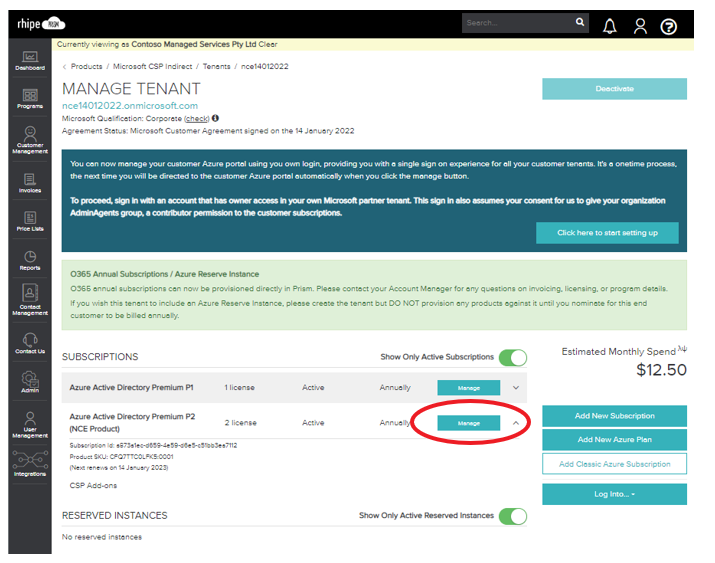Screen dimensions: 715x563
Task: Go to Products breadcrumb
Action: point(87,67)
